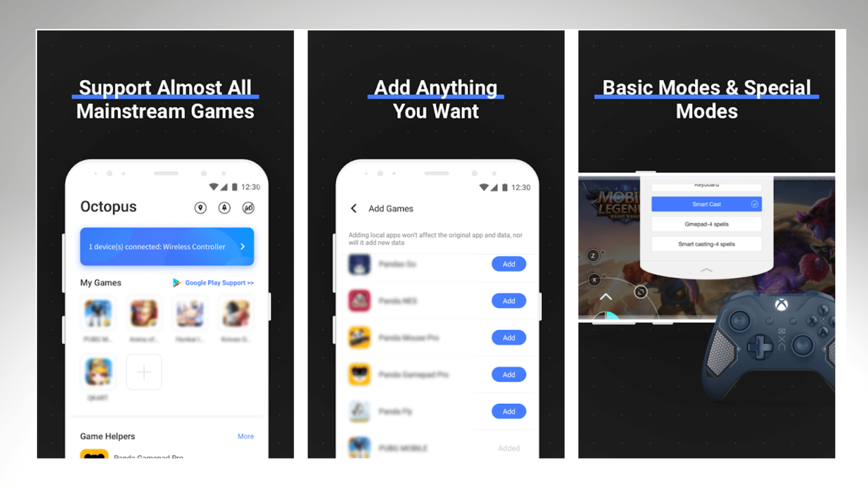Expand the keyboard mode dropdown

point(706,185)
